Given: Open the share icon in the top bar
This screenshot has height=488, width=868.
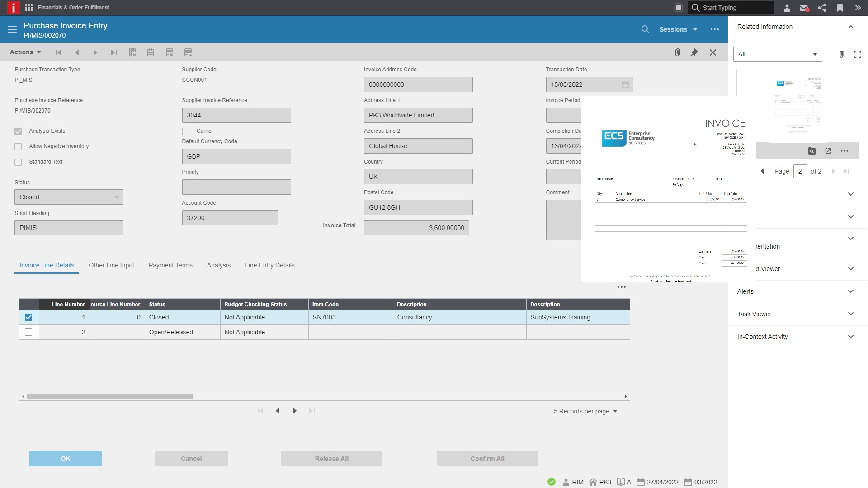Looking at the screenshot, I should pos(822,8).
